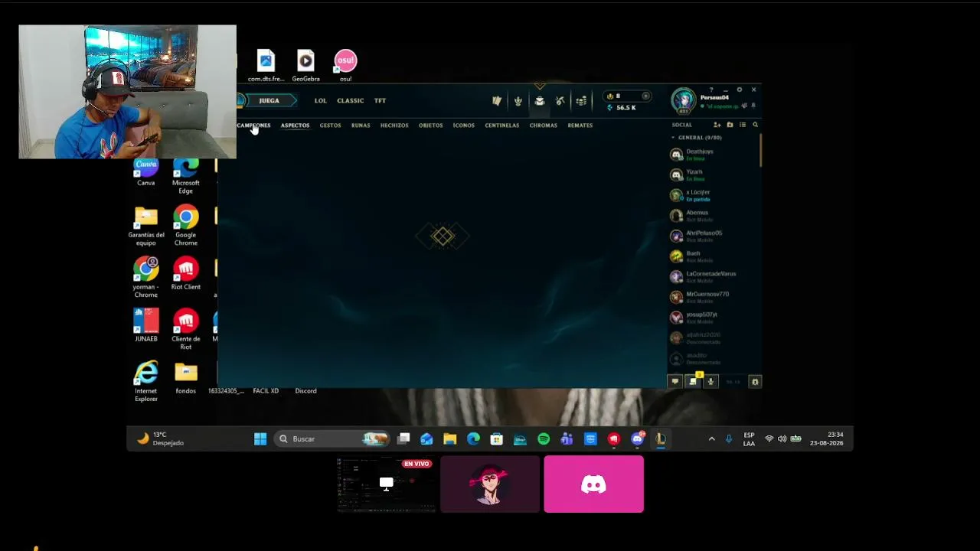
Task: Select the TFT link in top bar
Action: click(x=380, y=100)
